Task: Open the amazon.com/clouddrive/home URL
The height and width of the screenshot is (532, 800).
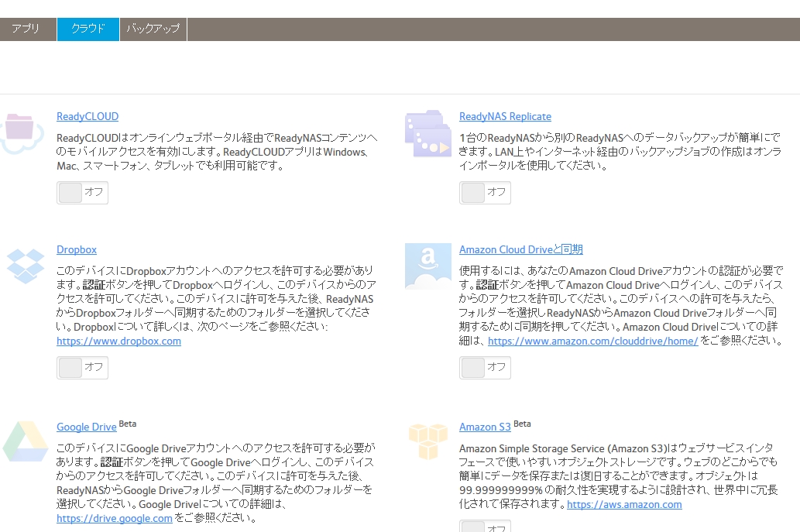Action: point(593,341)
